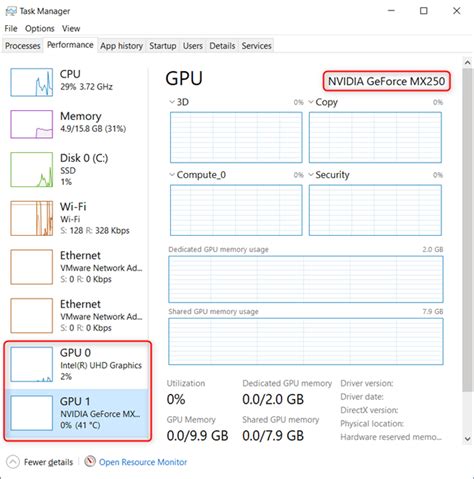Click the Driver date label

pyautogui.click(x=362, y=397)
